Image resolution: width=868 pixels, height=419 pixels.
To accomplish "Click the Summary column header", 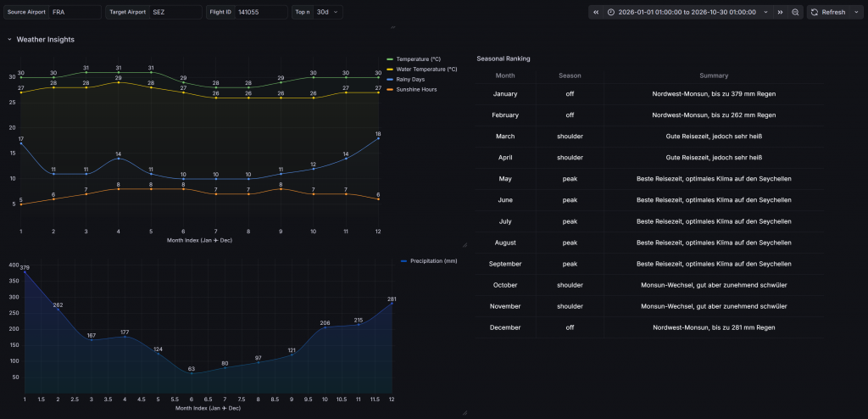I will [x=714, y=75].
